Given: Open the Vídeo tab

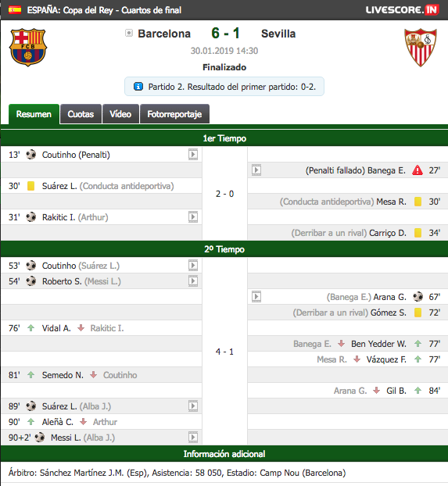Looking at the screenshot, I should (120, 114).
